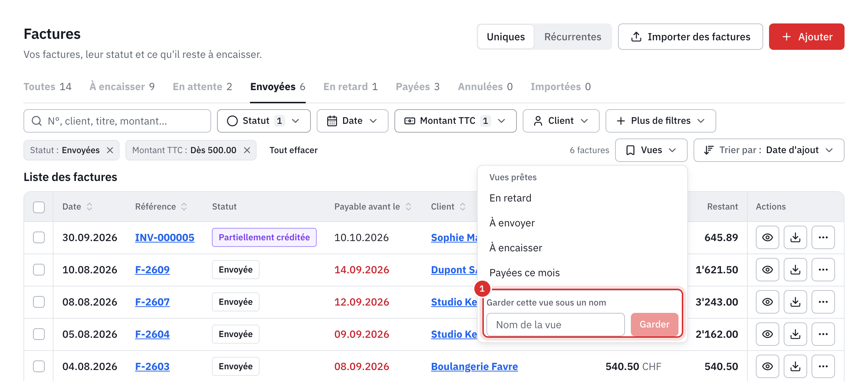Choose À encaisser ready view in menu
Viewport: 868px width, 381px height.
582,248
